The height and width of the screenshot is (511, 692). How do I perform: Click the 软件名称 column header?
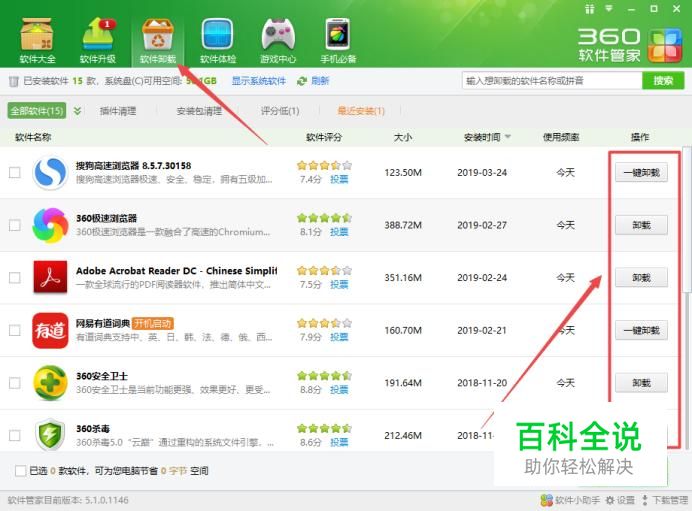pos(33,137)
